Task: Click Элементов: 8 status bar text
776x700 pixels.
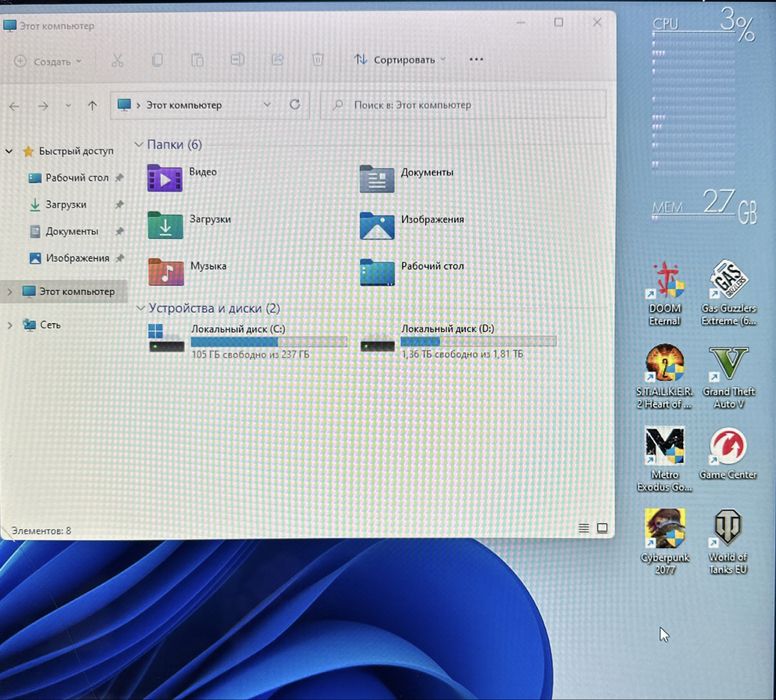Action: [42, 531]
